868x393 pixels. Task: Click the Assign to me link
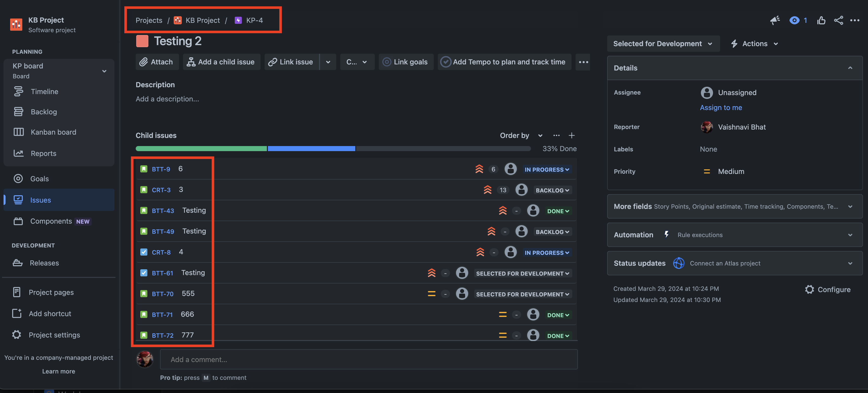coord(721,107)
